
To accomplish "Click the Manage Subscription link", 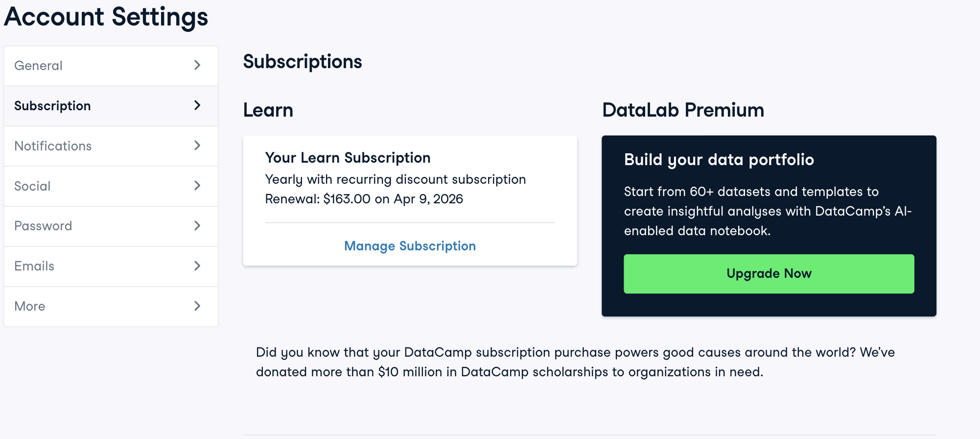I will pyautogui.click(x=410, y=246).
